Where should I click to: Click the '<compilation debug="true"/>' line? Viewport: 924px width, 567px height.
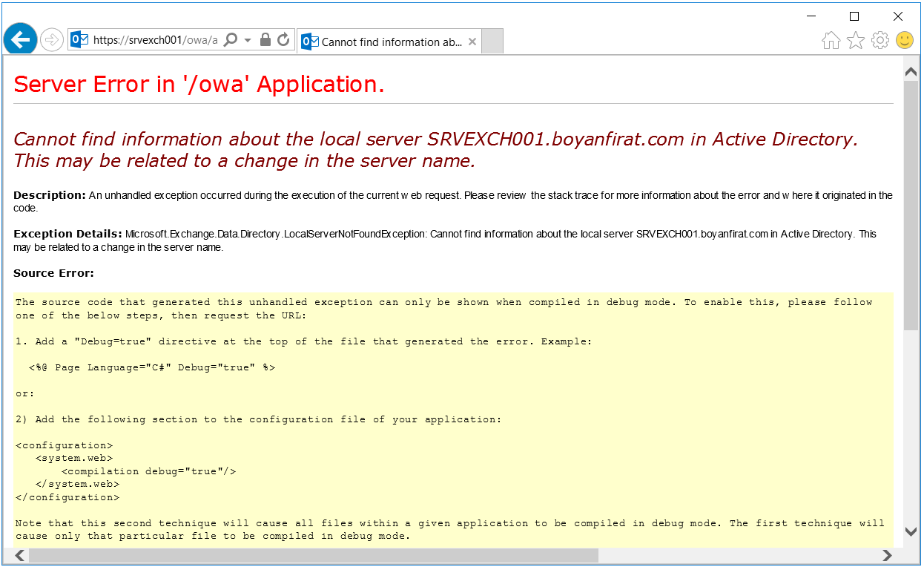coord(149,471)
